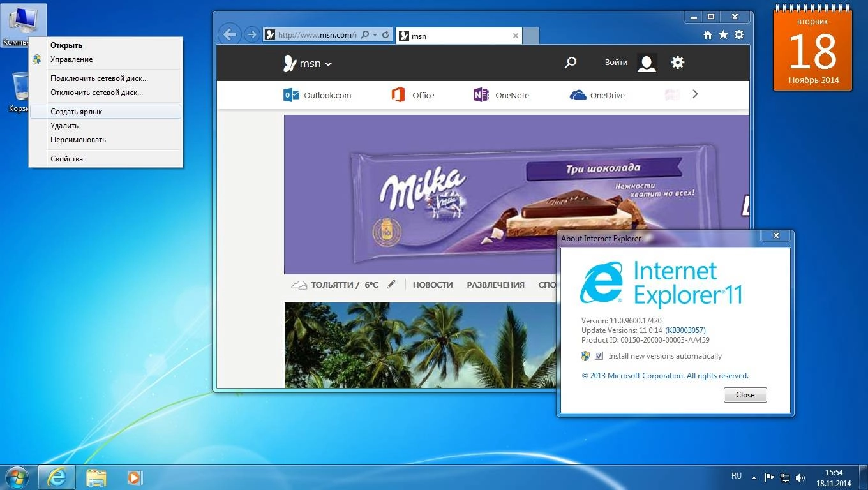The image size is (868, 490).
Task: Click the user avatar icon
Action: point(647,63)
